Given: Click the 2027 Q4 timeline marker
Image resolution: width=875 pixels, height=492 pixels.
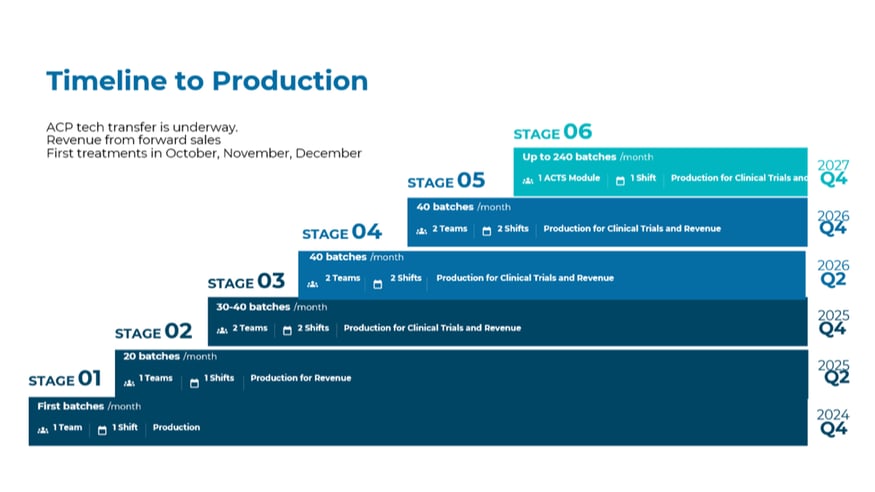Looking at the screenshot, I should 832,173.
